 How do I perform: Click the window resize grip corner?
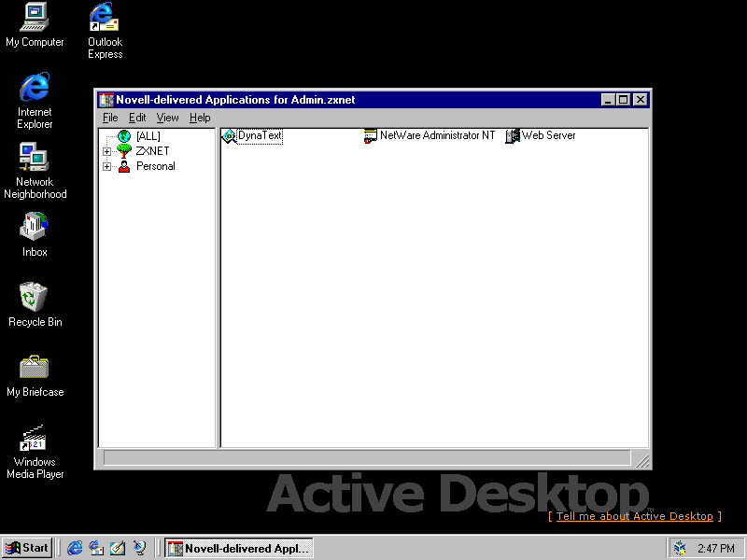(x=642, y=460)
